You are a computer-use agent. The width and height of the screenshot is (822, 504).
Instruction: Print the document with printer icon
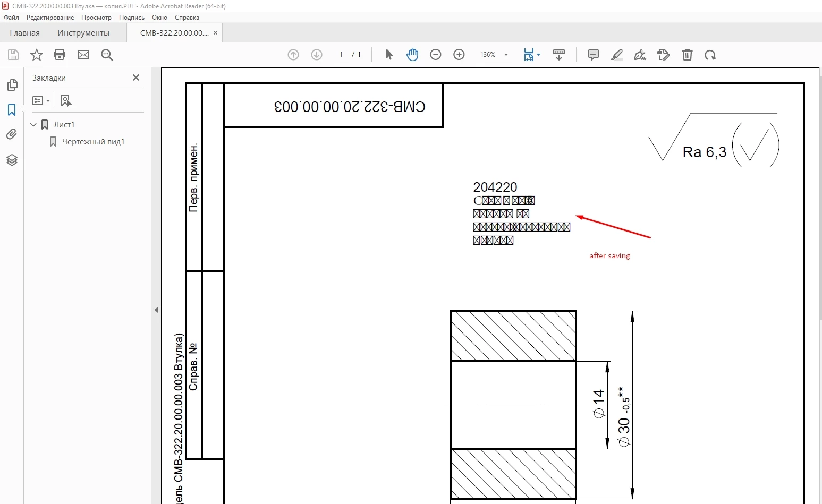(60, 55)
